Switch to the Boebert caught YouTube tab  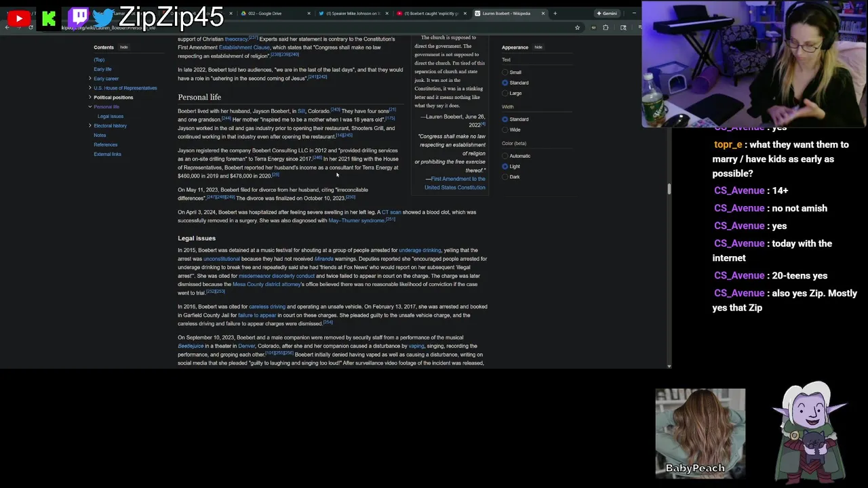pyautogui.click(x=431, y=14)
